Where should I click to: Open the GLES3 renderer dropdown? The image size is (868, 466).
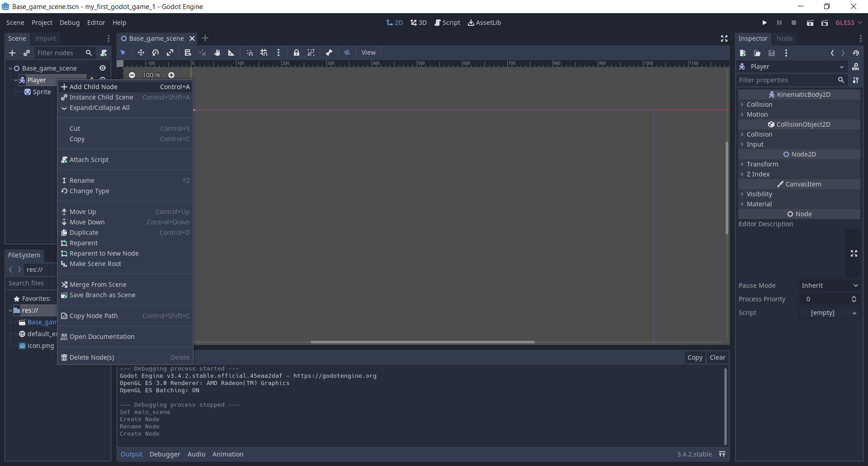[x=849, y=23]
